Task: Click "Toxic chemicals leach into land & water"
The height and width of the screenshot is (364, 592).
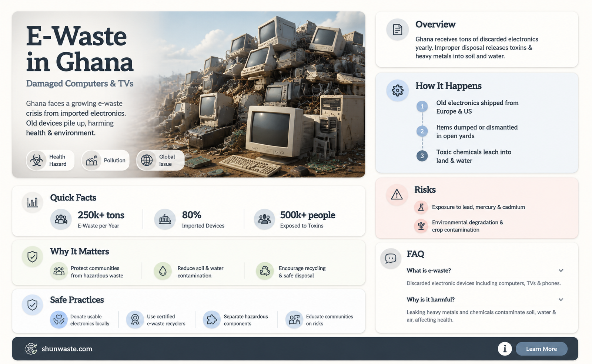Action: [474, 156]
